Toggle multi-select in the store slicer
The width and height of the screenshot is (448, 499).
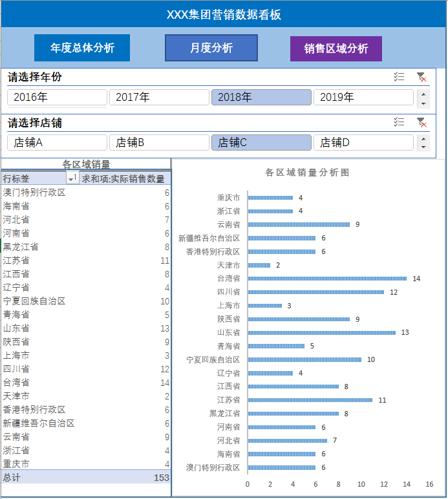(x=399, y=122)
